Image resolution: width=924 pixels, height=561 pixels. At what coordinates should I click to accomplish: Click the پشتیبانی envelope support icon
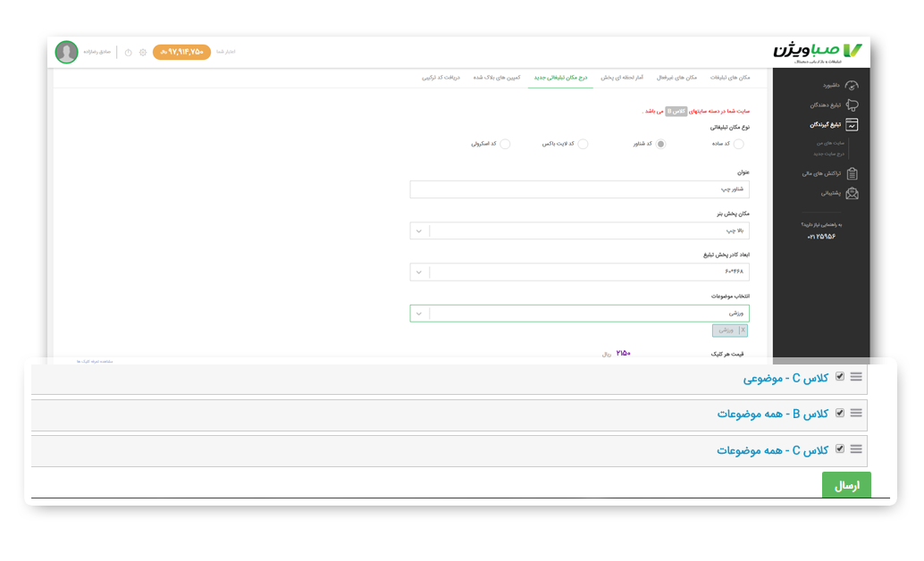tap(853, 193)
